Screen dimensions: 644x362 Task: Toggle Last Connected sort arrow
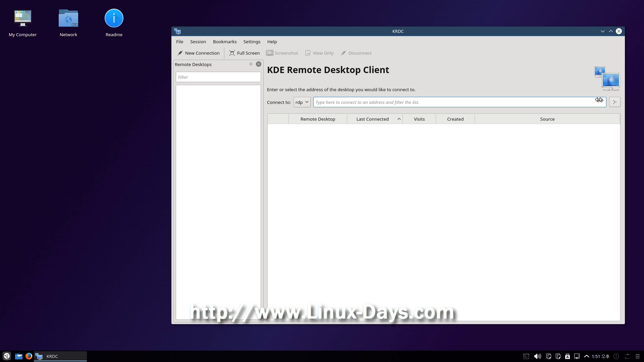click(399, 119)
